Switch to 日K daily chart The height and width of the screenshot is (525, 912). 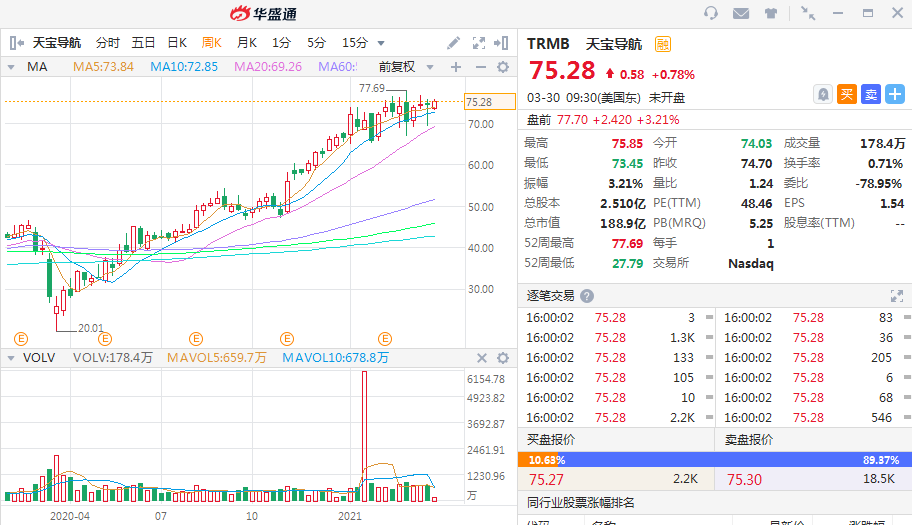177,43
